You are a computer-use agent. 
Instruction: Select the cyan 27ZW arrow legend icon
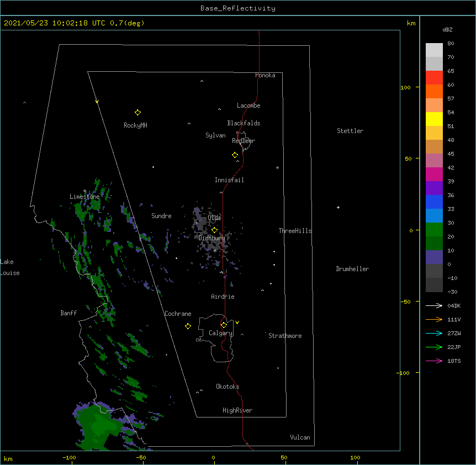click(x=434, y=333)
